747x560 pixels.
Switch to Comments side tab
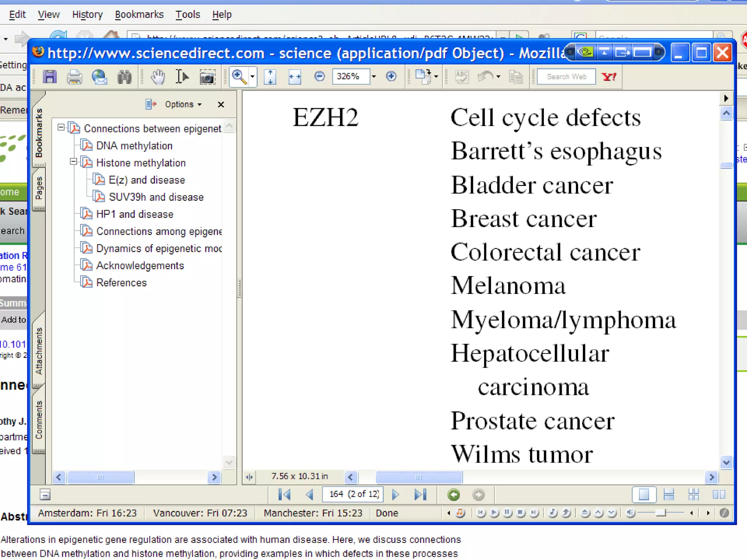(39, 419)
